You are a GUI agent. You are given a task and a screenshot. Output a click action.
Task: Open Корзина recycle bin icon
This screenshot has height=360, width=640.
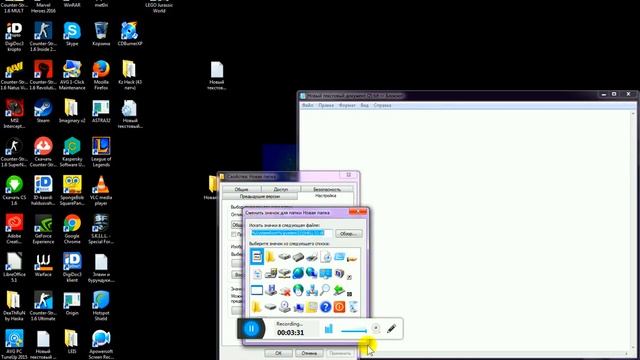(x=101, y=34)
